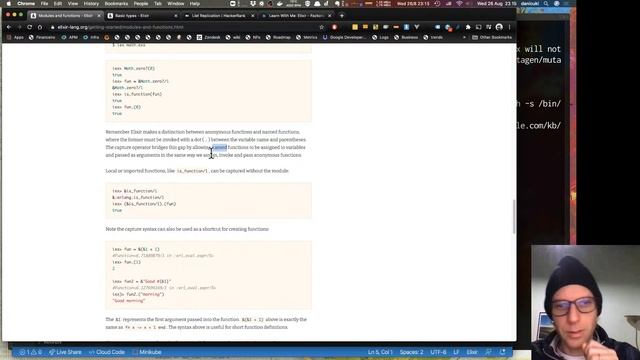
Task: Select the Modules and functions tab
Action: [x=65, y=16]
